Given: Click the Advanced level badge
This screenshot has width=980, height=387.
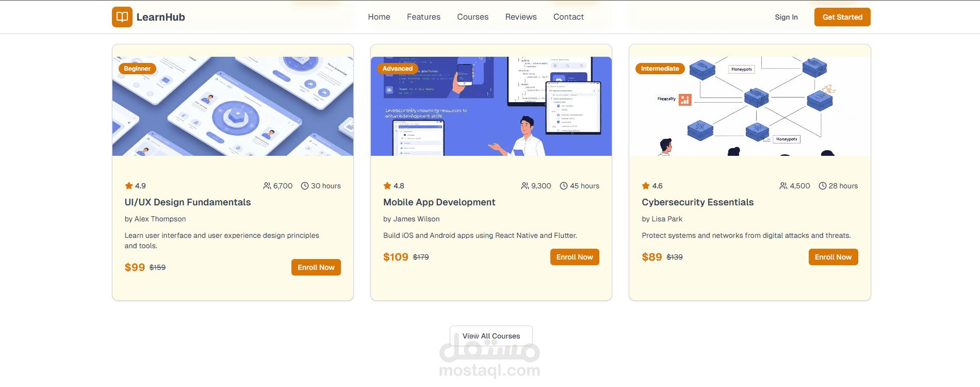Looking at the screenshot, I should click(398, 69).
